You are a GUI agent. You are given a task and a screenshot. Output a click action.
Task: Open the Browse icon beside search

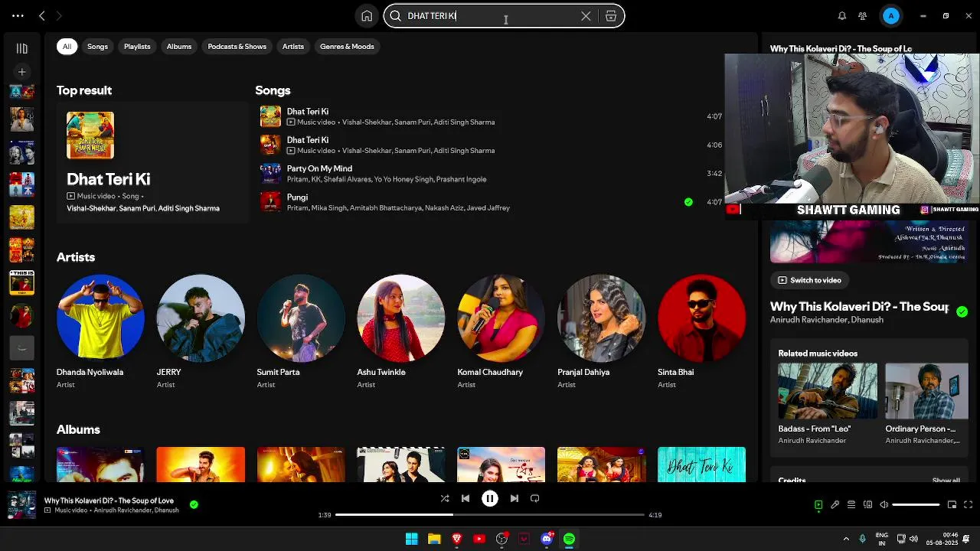611,16
